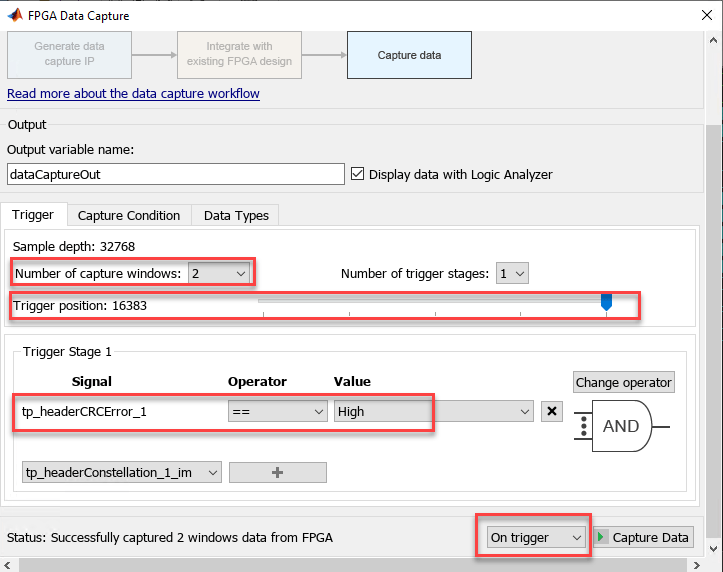This screenshot has width=723, height=572.
Task: Remove trigger signal with X icon
Action: (551, 411)
